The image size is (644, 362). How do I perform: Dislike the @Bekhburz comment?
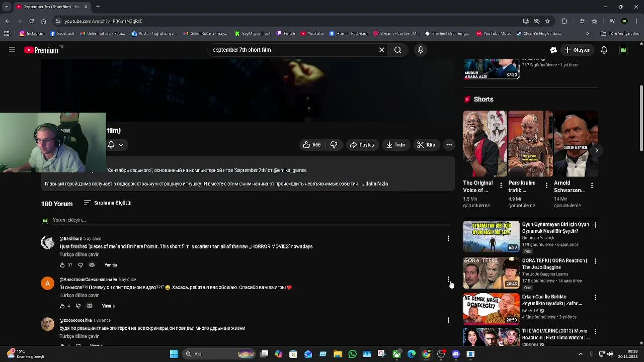pyautogui.click(x=80, y=265)
